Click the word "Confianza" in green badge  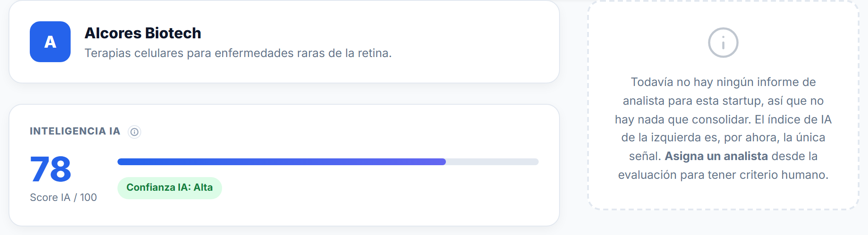[151, 187]
